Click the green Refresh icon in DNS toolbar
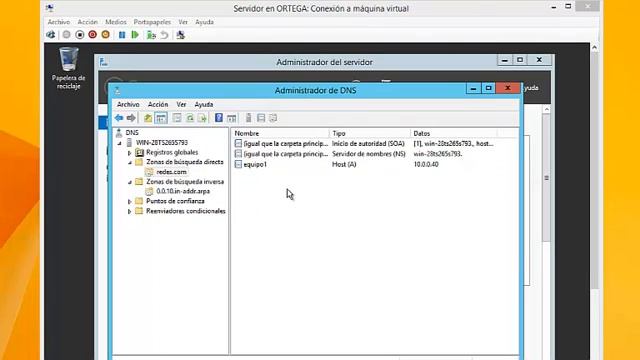The height and width of the screenshot is (360, 640). click(x=190, y=118)
